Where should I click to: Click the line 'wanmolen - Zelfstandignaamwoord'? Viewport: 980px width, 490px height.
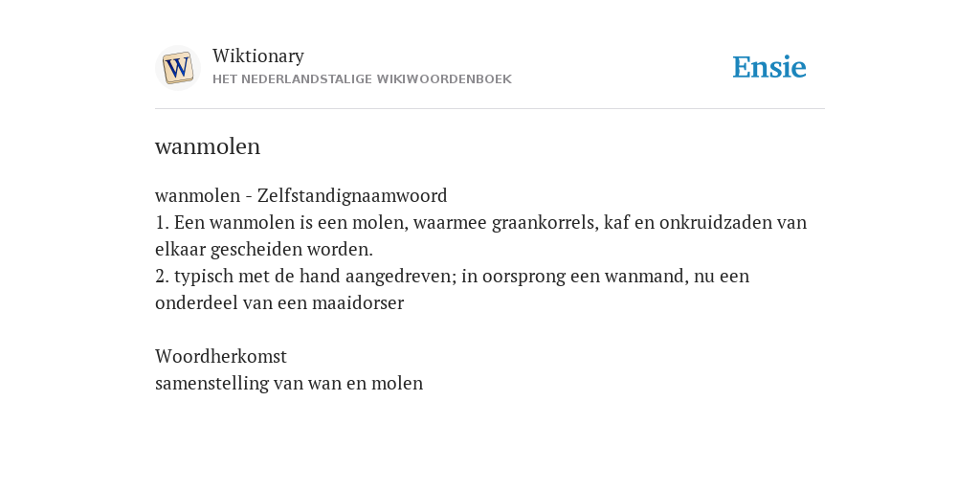[x=301, y=195]
